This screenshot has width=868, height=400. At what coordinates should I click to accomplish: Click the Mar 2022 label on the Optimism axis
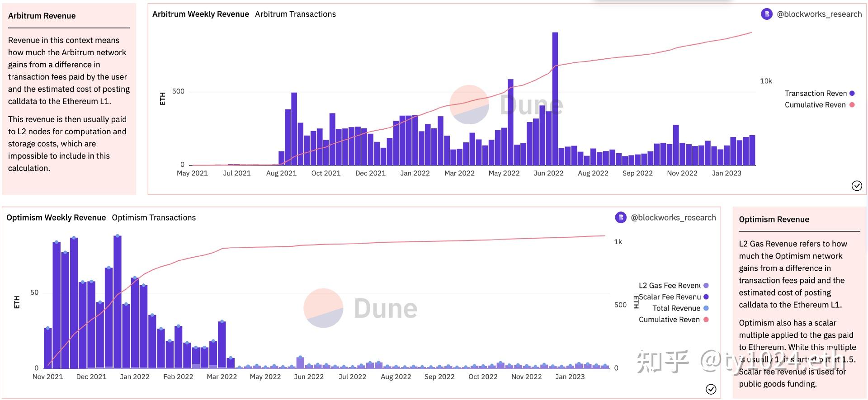point(222,376)
